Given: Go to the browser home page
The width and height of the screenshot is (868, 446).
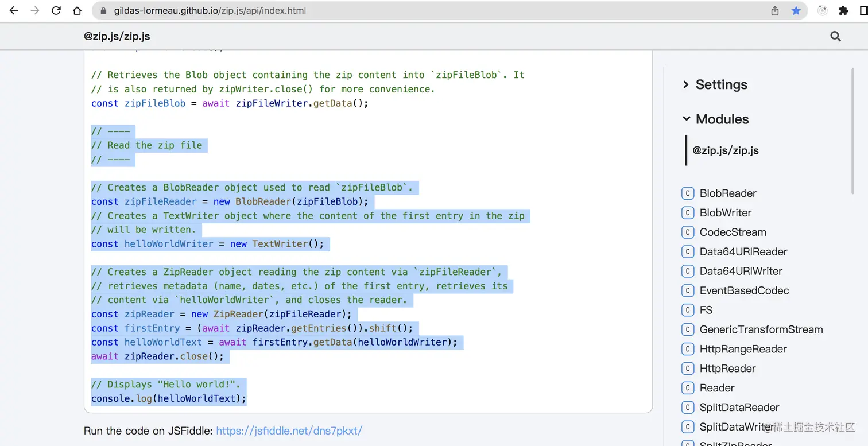Looking at the screenshot, I should click(x=77, y=10).
